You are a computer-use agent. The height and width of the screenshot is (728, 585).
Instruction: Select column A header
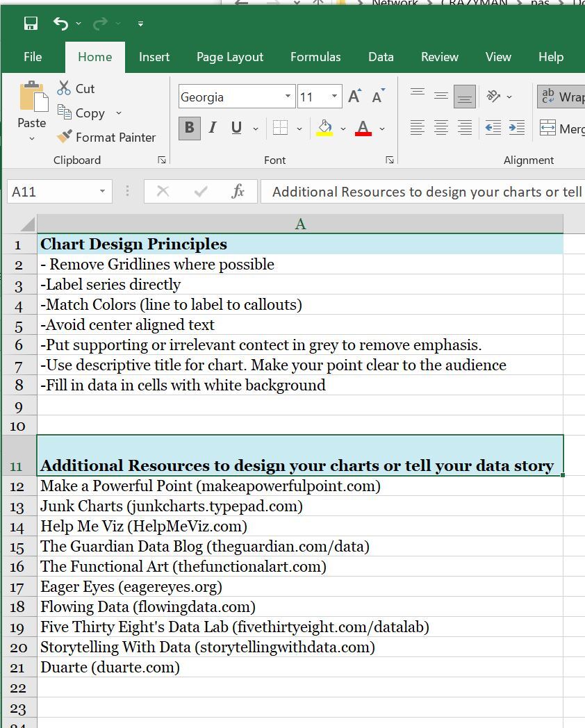tap(300, 224)
